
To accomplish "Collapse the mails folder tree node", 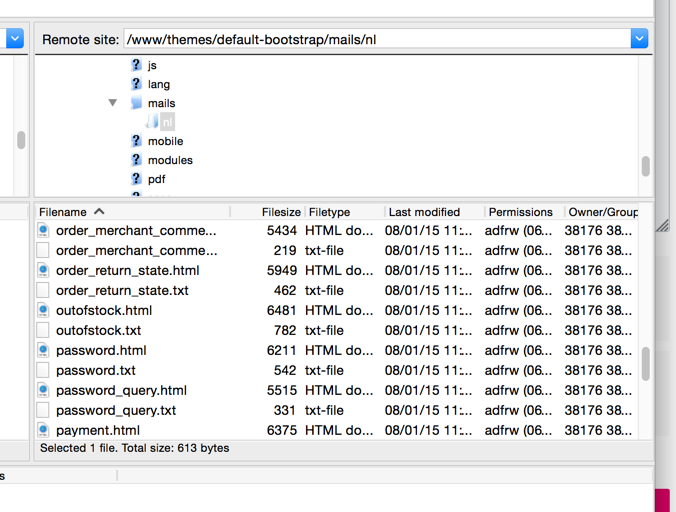I will click(x=113, y=103).
